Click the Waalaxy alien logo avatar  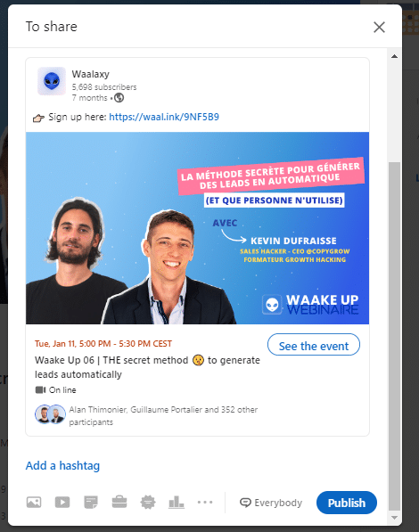52,81
